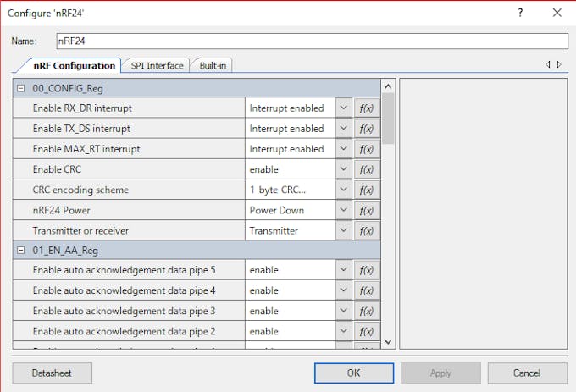
Task: Open auto acknowledgement data pipe 3 dropdown
Action: click(x=343, y=311)
